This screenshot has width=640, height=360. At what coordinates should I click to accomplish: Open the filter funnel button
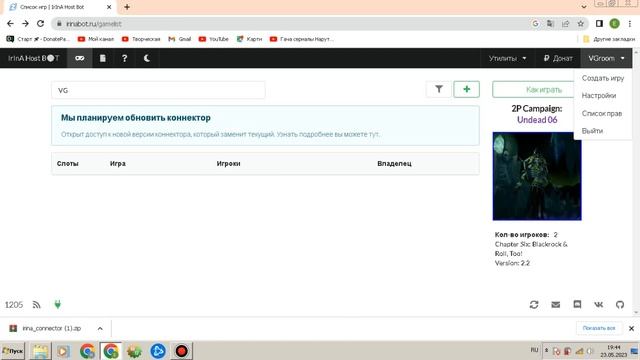[x=439, y=89]
